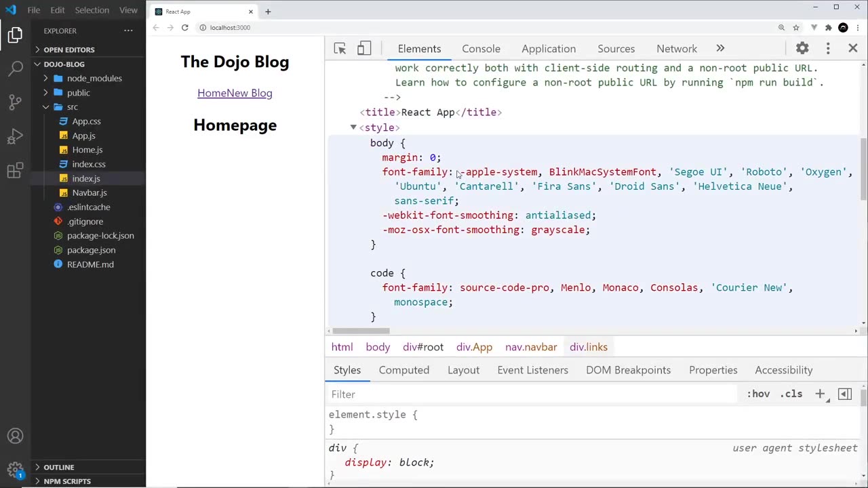Switch to the Network tab
Image resolution: width=868 pixels, height=488 pixels.
[x=677, y=49]
